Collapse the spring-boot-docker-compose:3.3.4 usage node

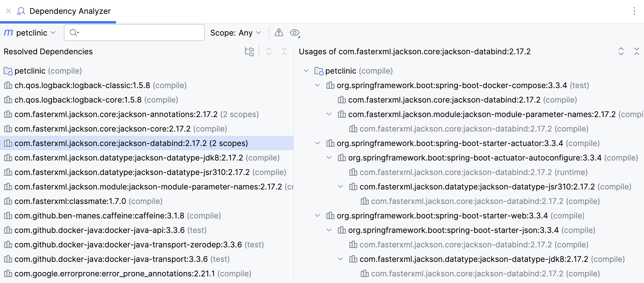coord(317,85)
